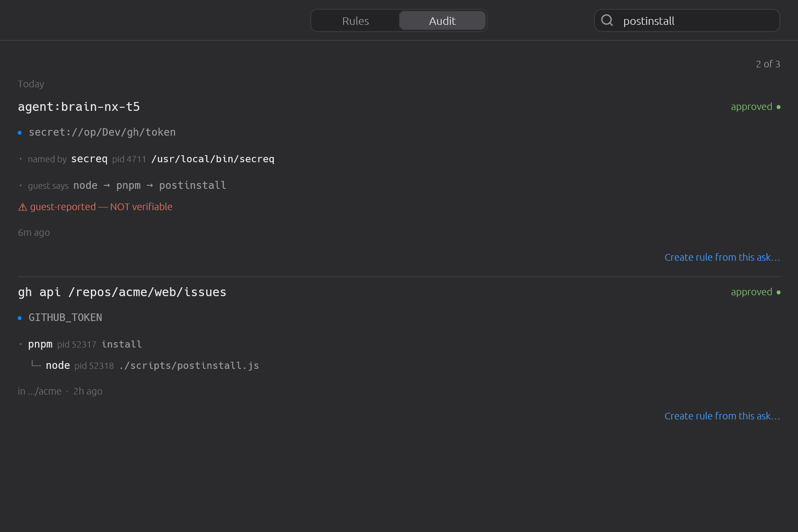Click the 6m ago timestamp
Screen dimensions: 798x532
point(34,233)
